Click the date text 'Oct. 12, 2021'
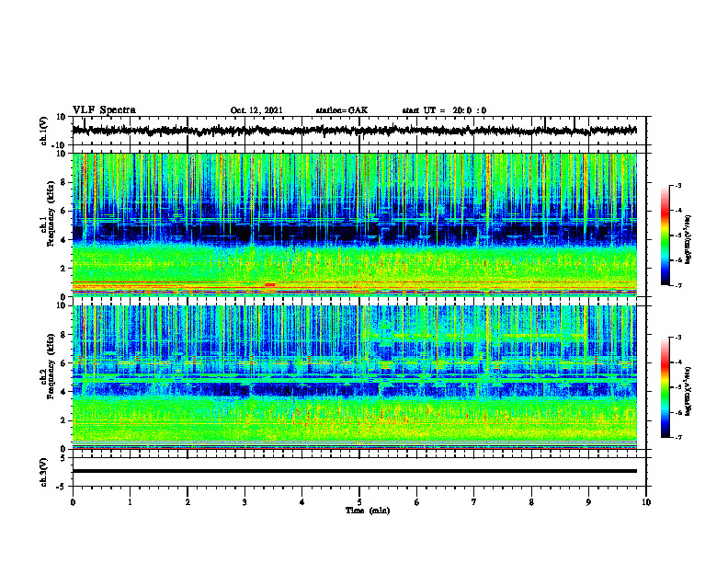 (256, 110)
